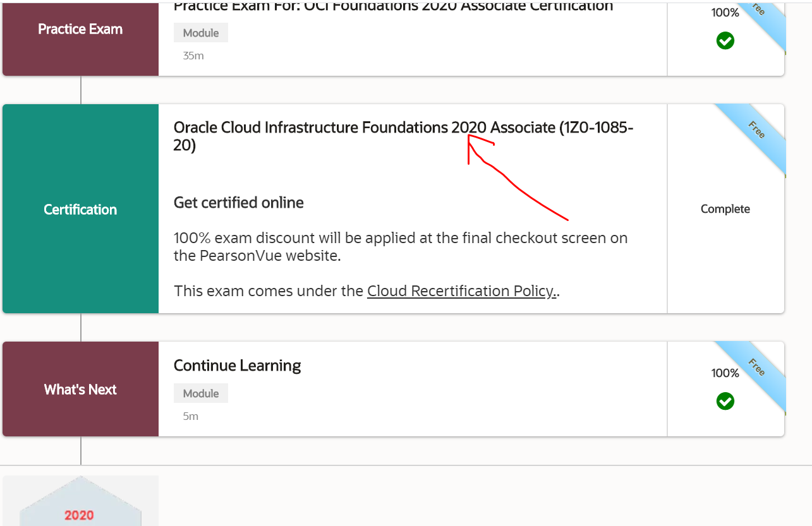Click the 100% progress on Practice Exam card
Screen dimensions: 812x526
[x=725, y=13]
